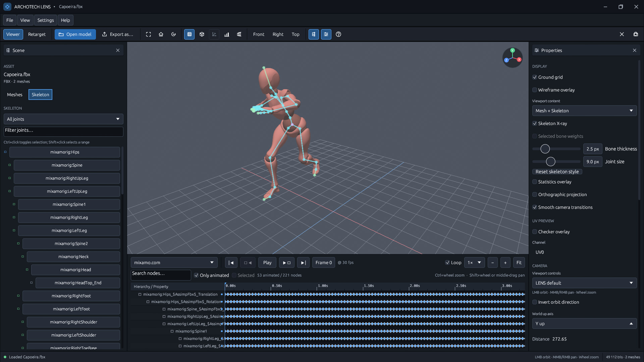Open Viewport content Mesh + Skeleton dropdown
The height and width of the screenshot is (362, 644).
(584, 111)
